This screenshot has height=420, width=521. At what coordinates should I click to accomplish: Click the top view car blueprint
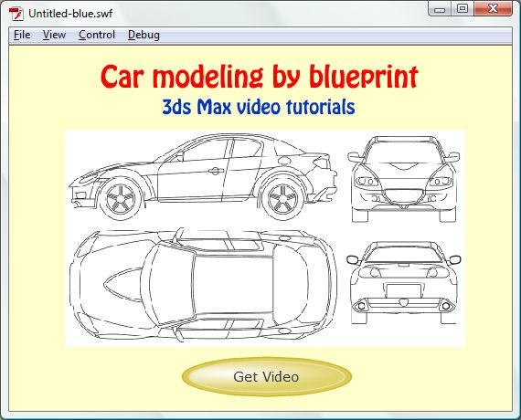tap(203, 284)
